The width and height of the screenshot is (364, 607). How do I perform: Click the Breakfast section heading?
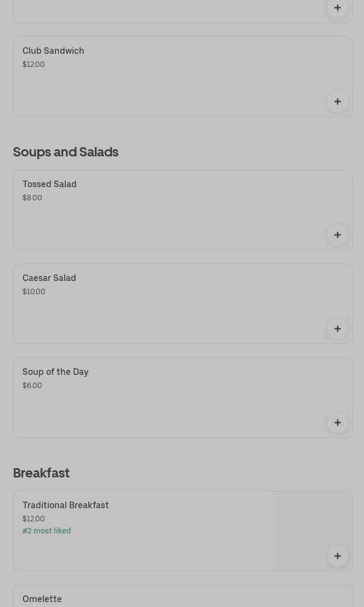click(41, 473)
